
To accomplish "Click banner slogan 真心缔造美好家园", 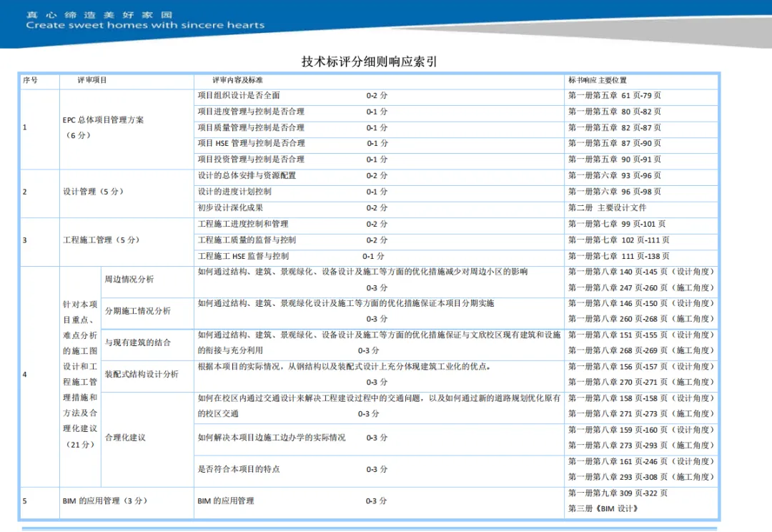I will point(99,15).
